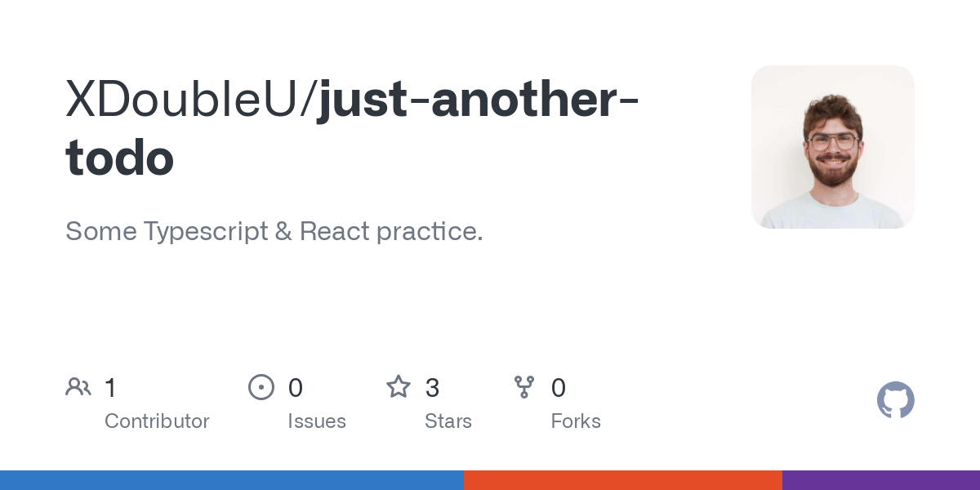Click the Issues circle-dot icon
The height and width of the screenshot is (490, 980).
pyautogui.click(x=261, y=387)
